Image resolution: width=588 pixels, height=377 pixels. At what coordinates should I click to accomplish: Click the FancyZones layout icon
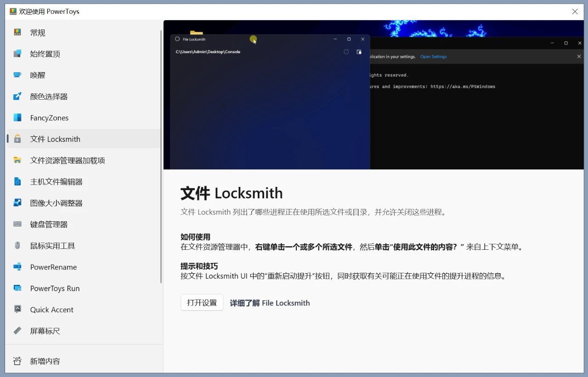tap(17, 118)
